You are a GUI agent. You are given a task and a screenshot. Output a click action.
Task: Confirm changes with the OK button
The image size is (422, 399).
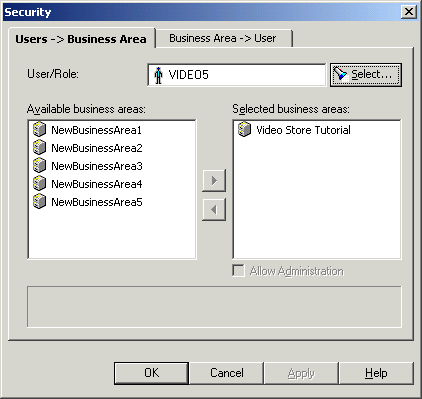[151, 373]
